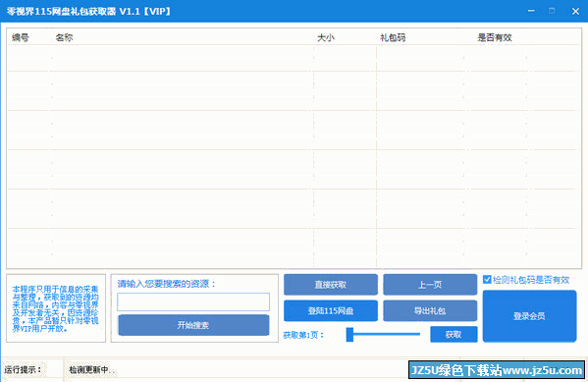Export gift packs with 导出礼包
The width and height of the screenshot is (588, 382).
pos(430,310)
